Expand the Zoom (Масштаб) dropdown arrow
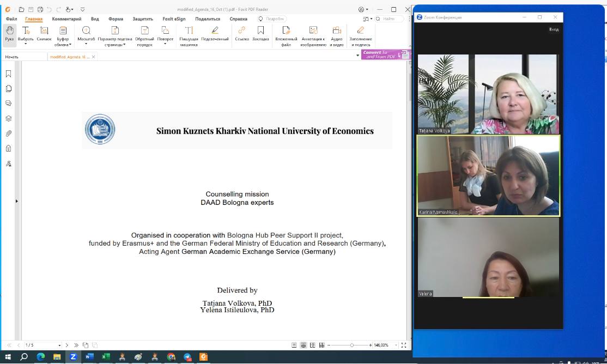Viewport: 607px width, 364px height. click(86, 44)
